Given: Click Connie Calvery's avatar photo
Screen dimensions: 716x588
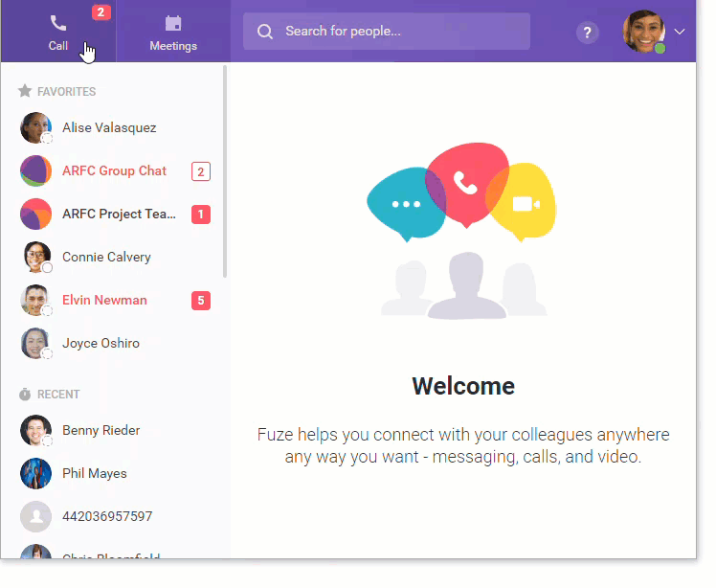Looking at the screenshot, I should pos(35,257).
